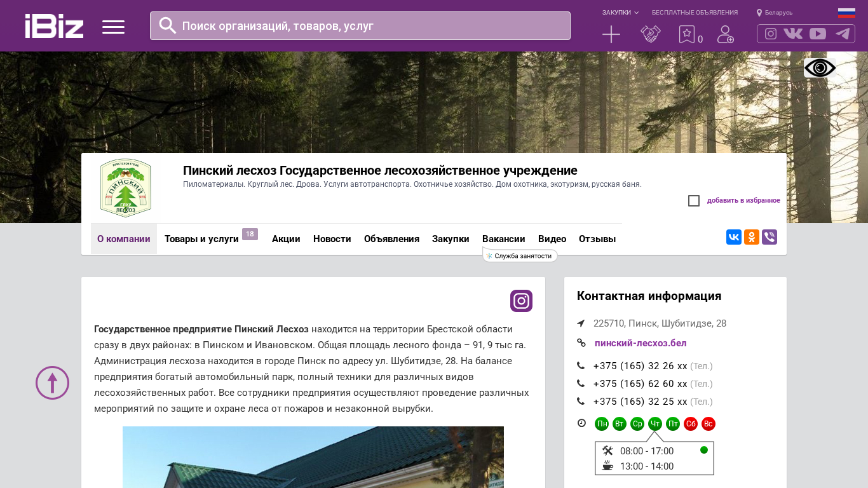The height and width of the screenshot is (488, 868).
Task: Open Telegram link in header
Action: click(843, 34)
